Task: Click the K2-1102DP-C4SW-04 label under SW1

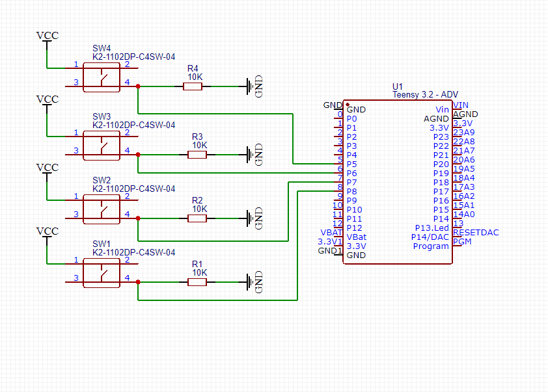Action: point(133,252)
